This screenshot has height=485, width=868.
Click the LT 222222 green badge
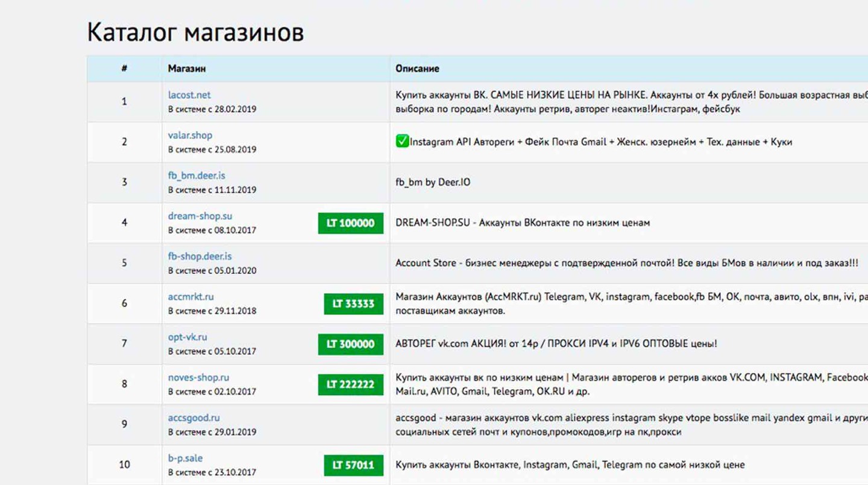click(x=351, y=385)
